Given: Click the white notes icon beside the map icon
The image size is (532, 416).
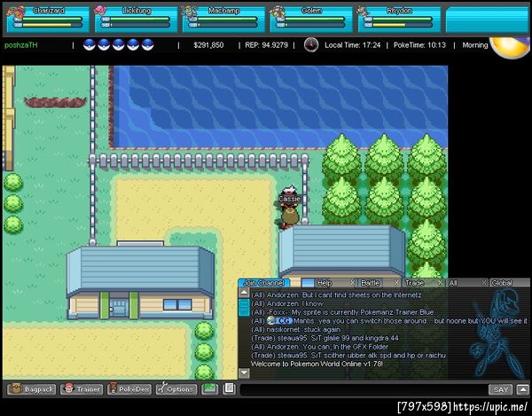Looking at the screenshot, I should click(x=229, y=389).
